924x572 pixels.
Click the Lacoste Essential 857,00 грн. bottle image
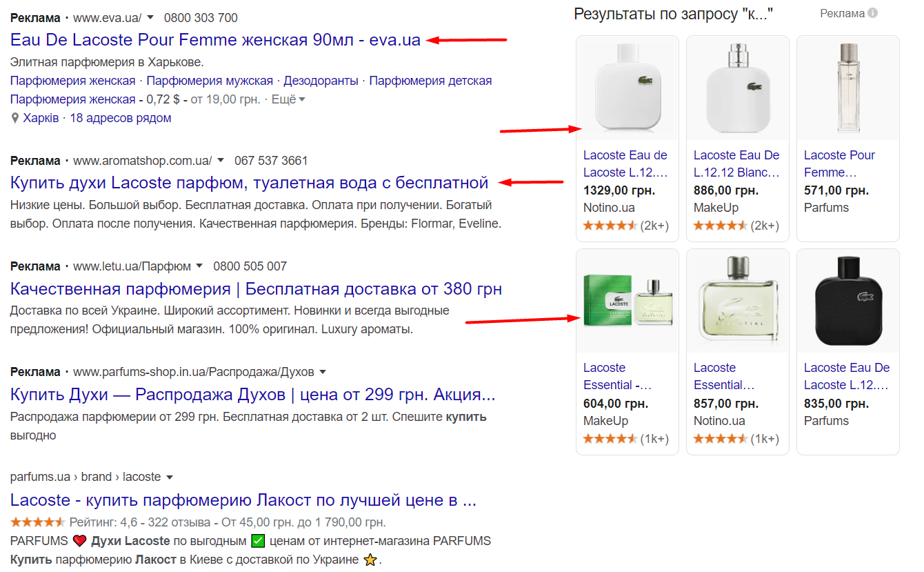click(738, 301)
